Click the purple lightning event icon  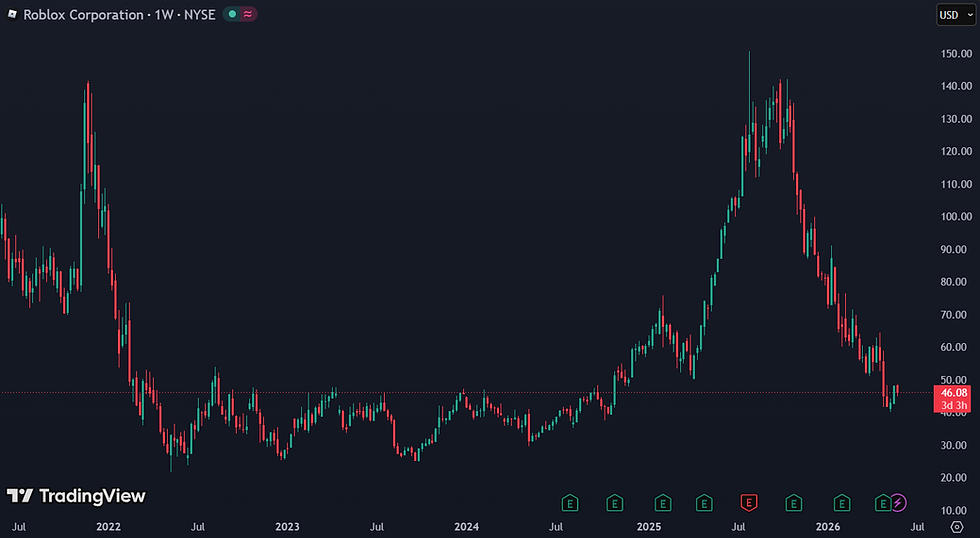(898, 502)
